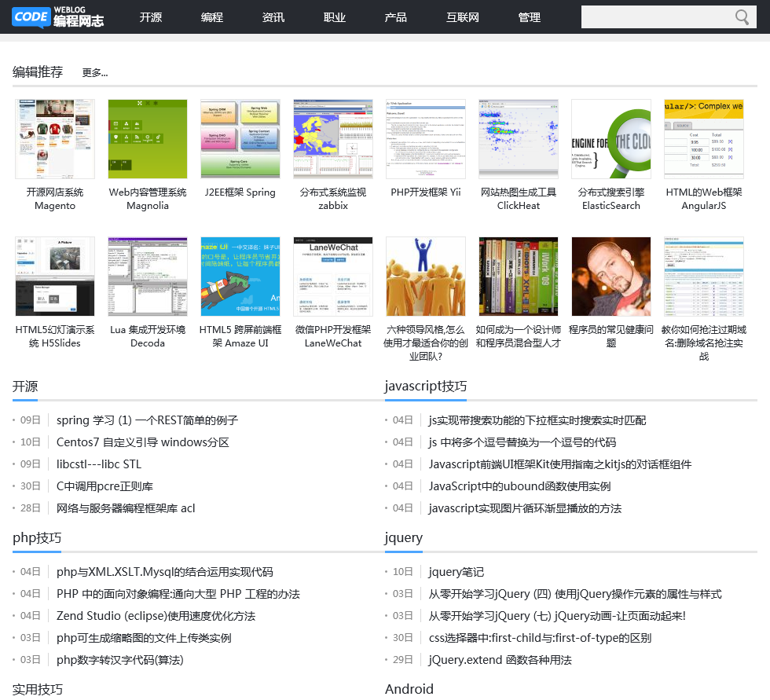Screen dimensions: 770x700
Task: Select the ElasticSearch thumbnail image
Action: pos(611,139)
